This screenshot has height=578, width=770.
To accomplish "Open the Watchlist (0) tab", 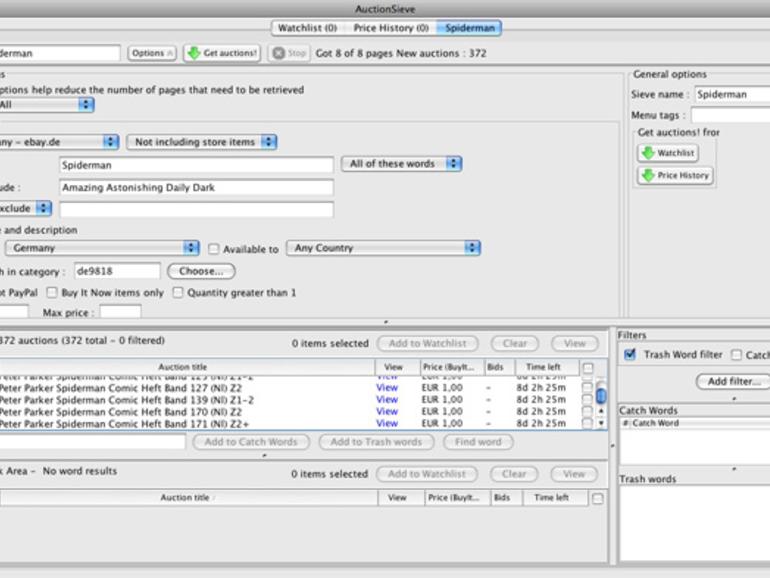I will [307, 28].
